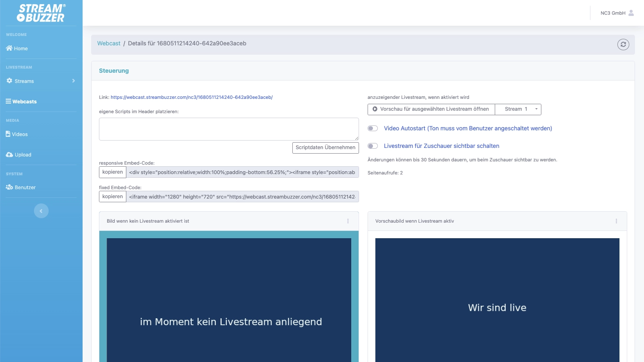
Task: Click the Livestream für Zuschauer sichtbar schalten label
Action: pyautogui.click(x=442, y=146)
